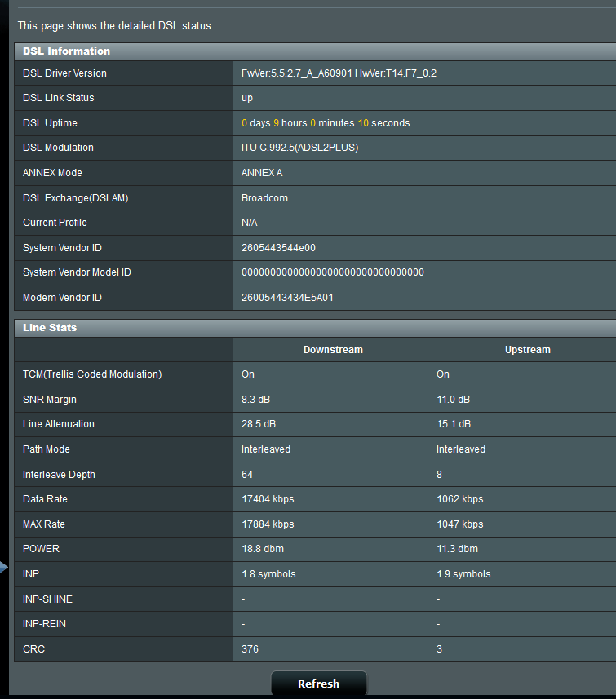Click the ITU G.992.5(ADSL2PLUS) modulation value

[x=299, y=148]
